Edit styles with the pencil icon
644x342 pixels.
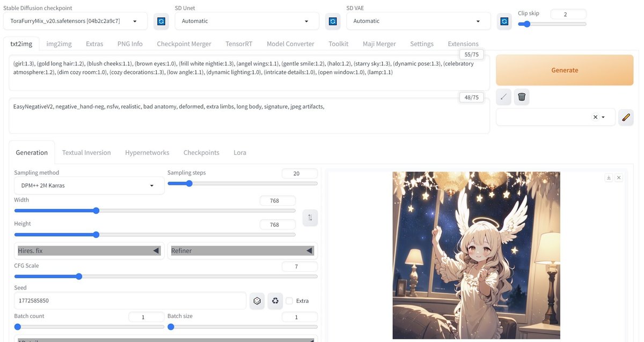point(626,117)
